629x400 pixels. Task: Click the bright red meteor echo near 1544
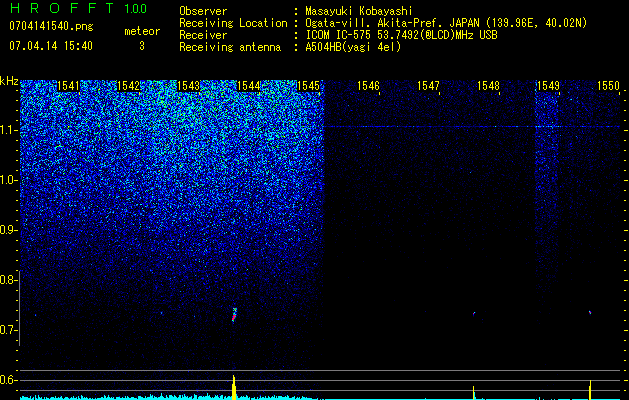[x=234, y=315]
